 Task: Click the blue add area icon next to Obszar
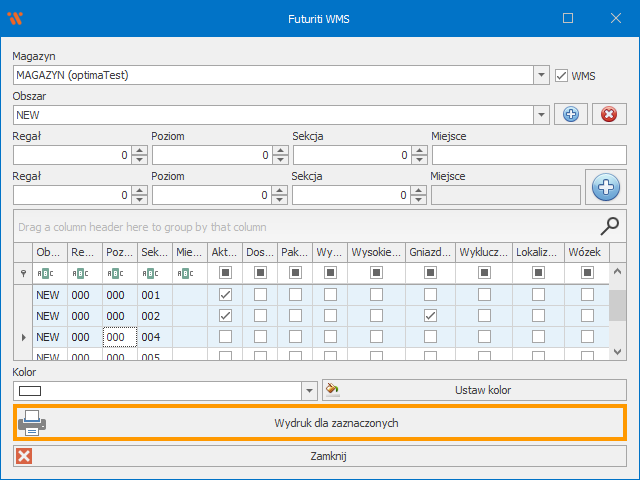pyautogui.click(x=570, y=114)
